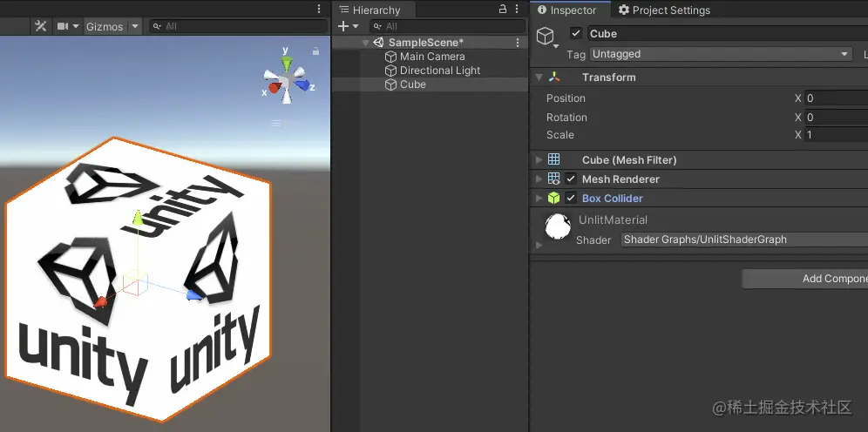Expand the Box Collider component
The height and width of the screenshot is (432, 868).
click(x=539, y=198)
